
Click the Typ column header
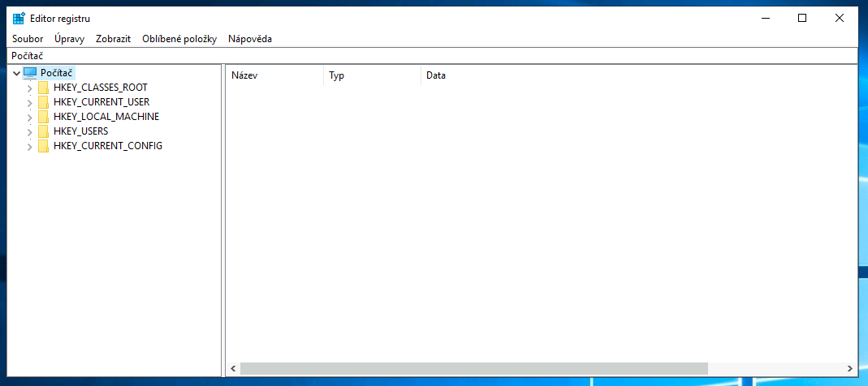tap(371, 75)
